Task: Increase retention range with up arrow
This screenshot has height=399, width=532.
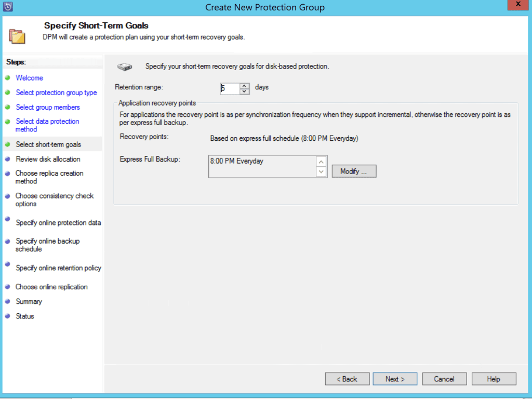Action: [x=244, y=86]
